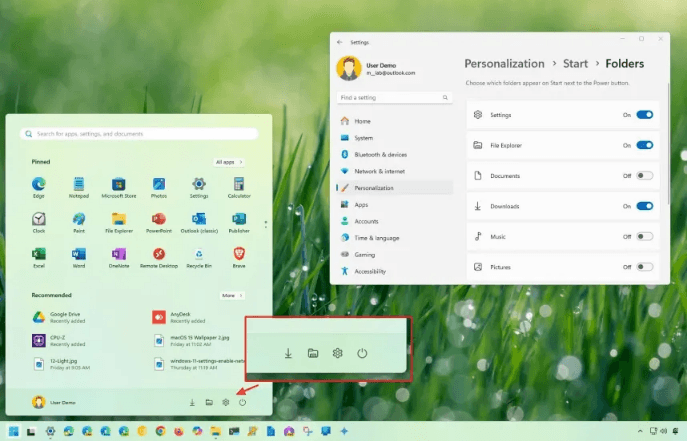Open the Clock app
The height and width of the screenshot is (441, 687).
coord(39,222)
